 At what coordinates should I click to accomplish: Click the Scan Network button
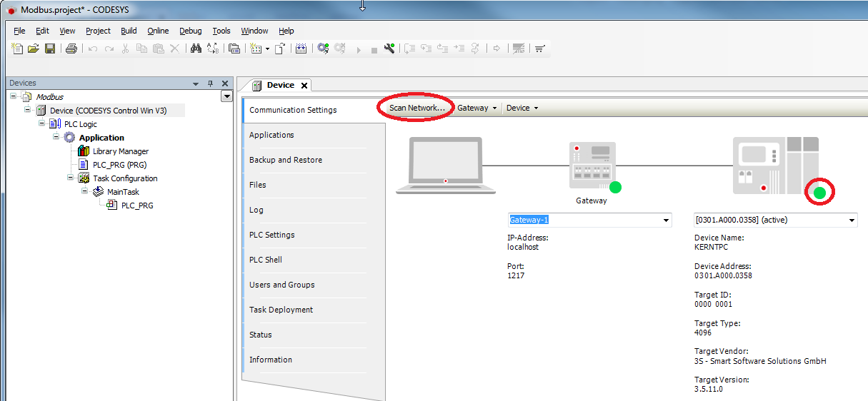pyautogui.click(x=416, y=108)
